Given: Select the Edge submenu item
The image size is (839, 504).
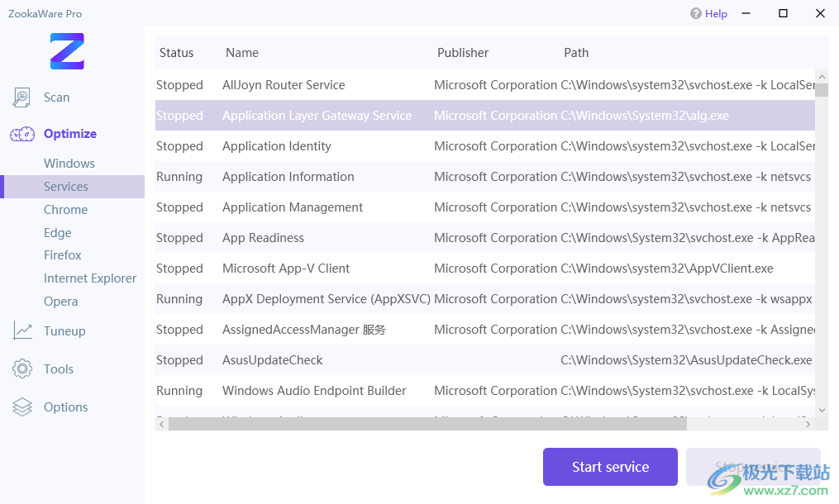Looking at the screenshot, I should (58, 233).
